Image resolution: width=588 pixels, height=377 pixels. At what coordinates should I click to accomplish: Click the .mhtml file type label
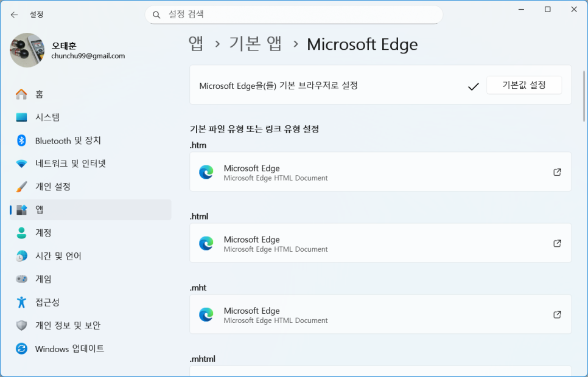point(203,359)
